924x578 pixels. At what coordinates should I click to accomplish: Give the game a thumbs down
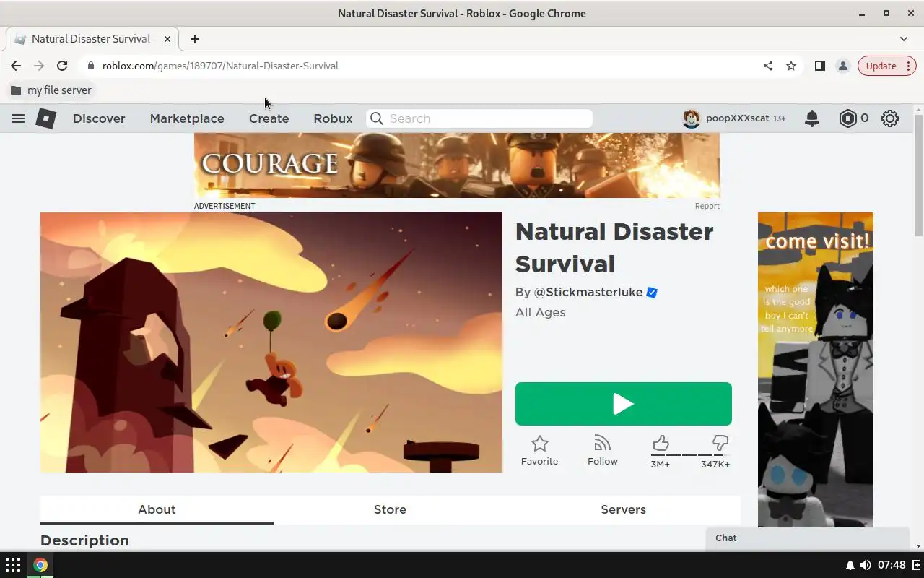(x=720, y=443)
